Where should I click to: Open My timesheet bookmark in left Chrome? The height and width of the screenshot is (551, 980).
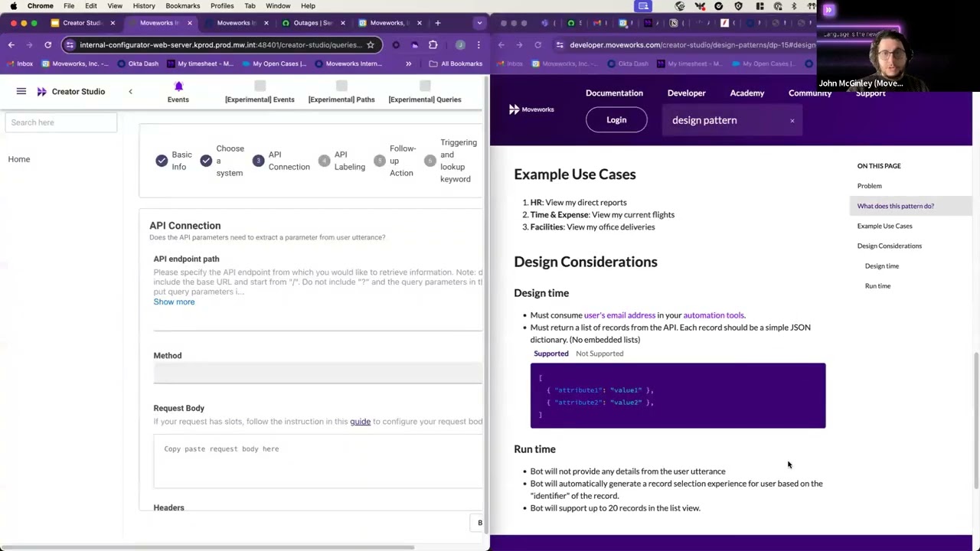pyautogui.click(x=201, y=64)
